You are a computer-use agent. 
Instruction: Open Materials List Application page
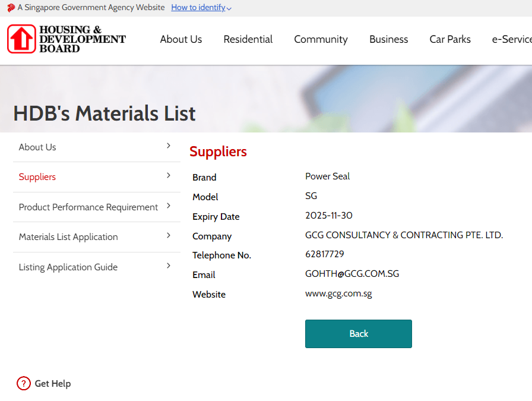tap(68, 237)
